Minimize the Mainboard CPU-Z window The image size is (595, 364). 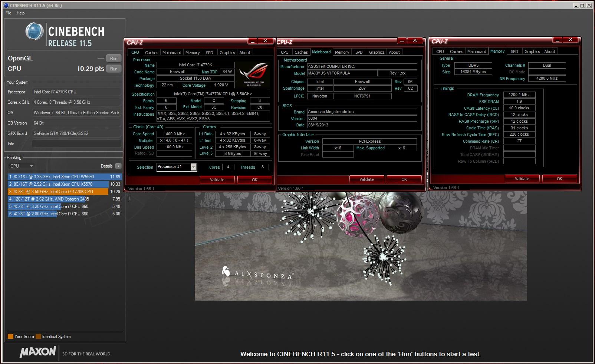(402, 41)
